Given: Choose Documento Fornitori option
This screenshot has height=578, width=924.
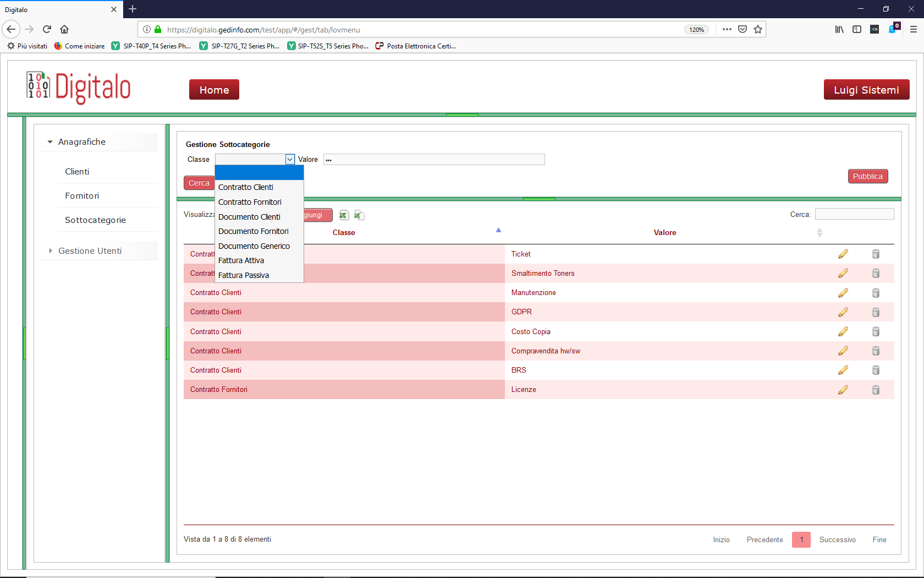Looking at the screenshot, I should pyautogui.click(x=259, y=231).
